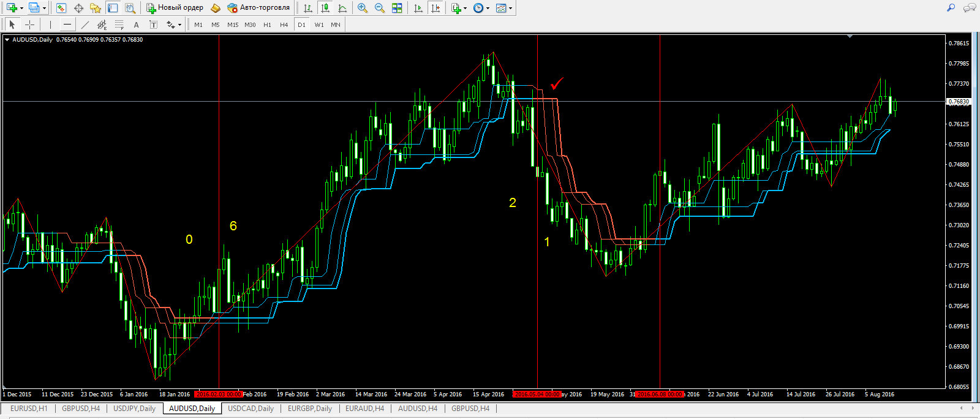
Task: Expand the new chart dropdown arrow
Action: tap(21, 8)
